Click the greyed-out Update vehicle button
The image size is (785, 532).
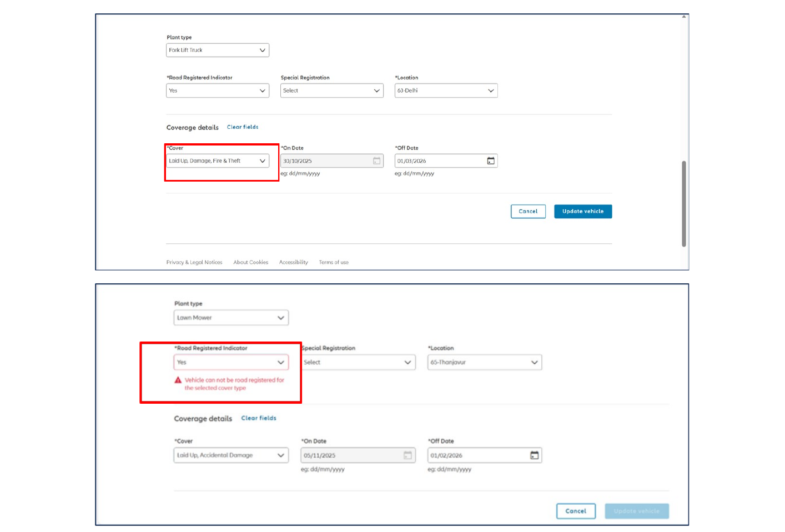pyautogui.click(x=637, y=511)
